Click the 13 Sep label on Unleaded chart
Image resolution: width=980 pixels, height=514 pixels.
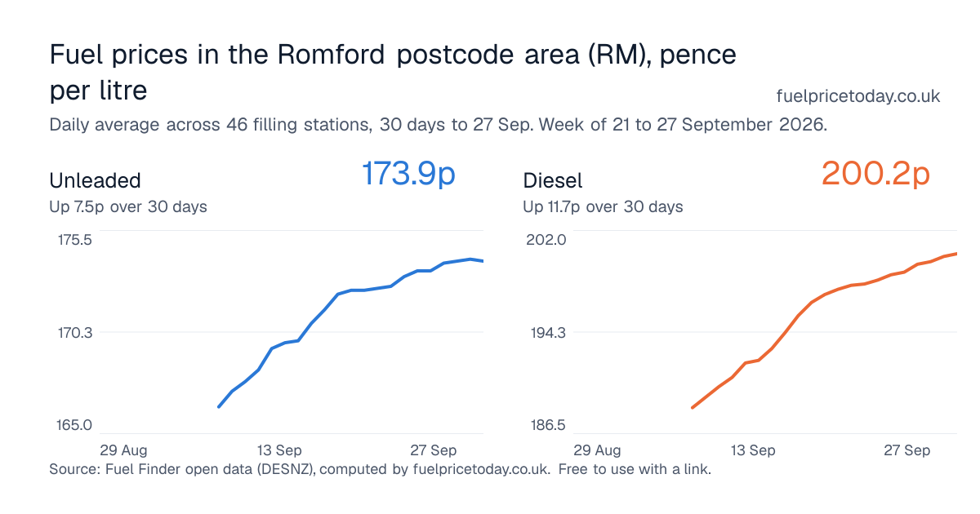click(x=279, y=450)
